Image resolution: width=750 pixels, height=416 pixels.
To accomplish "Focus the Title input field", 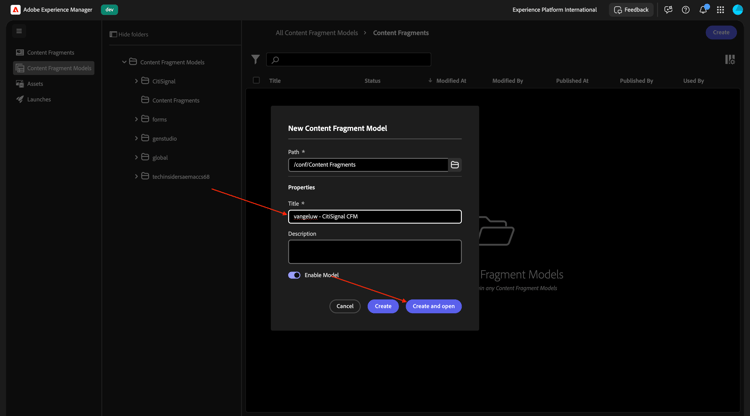I will tap(375, 217).
